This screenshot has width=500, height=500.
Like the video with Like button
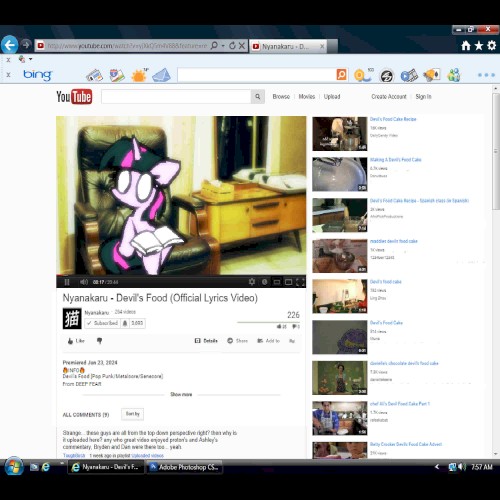click(x=76, y=341)
